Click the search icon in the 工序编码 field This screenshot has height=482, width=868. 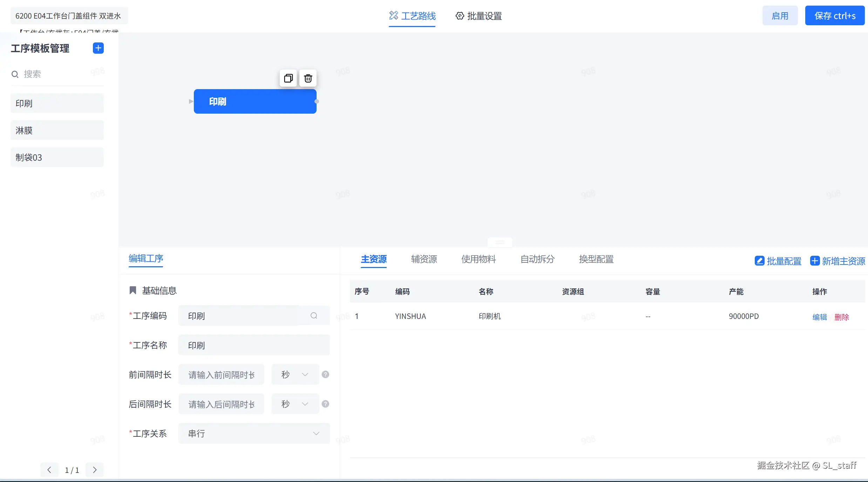coord(314,316)
